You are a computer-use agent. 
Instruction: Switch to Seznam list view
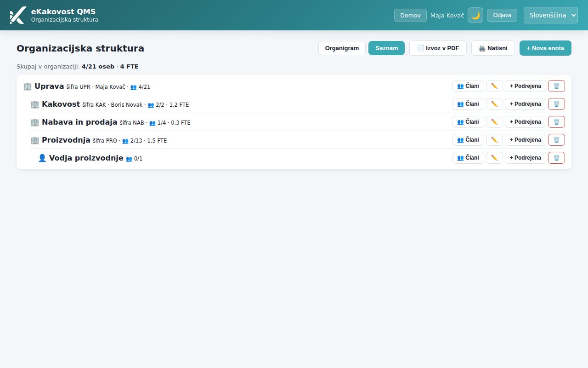(386, 48)
